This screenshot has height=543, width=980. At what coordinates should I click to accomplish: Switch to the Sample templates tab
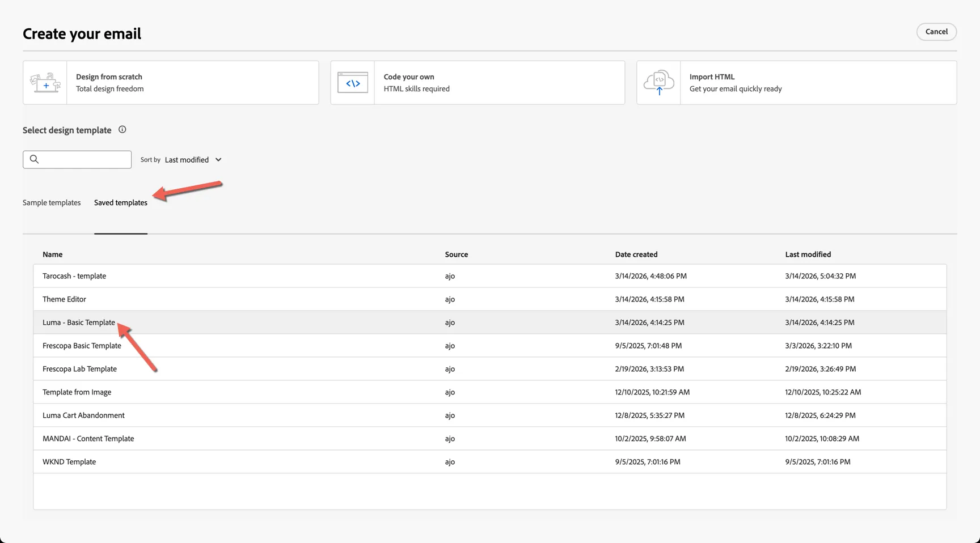click(x=52, y=202)
